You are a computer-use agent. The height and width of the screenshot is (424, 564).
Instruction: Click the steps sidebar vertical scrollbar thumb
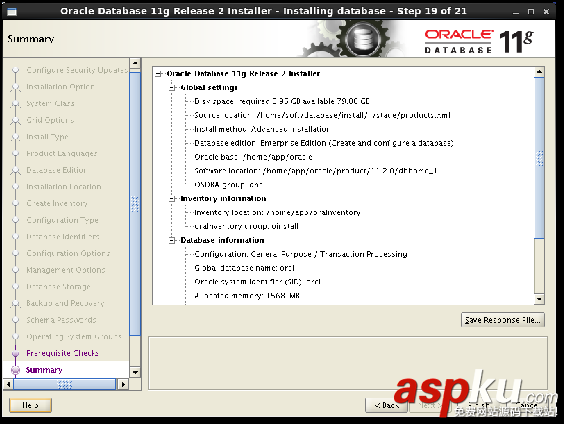click(x=135, y=204)
